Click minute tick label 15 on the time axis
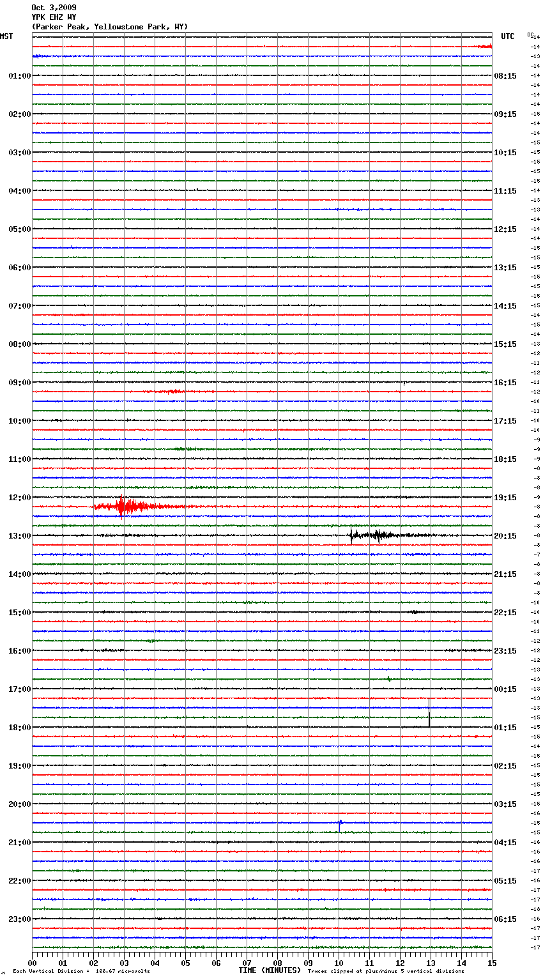Viewport: 543px width, 980px height. click(492, 963)
